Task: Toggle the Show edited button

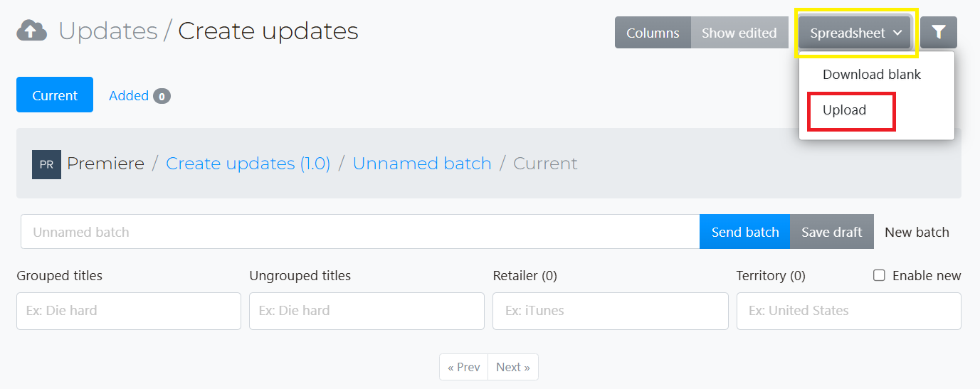Action: coord(739,33)
